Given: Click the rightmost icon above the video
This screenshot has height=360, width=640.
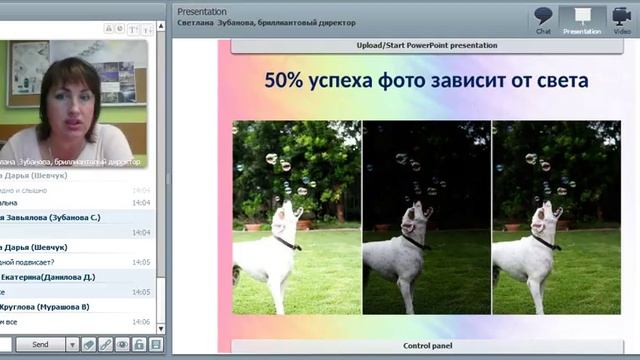Looking at the screenshot, I should coord(148,29).
